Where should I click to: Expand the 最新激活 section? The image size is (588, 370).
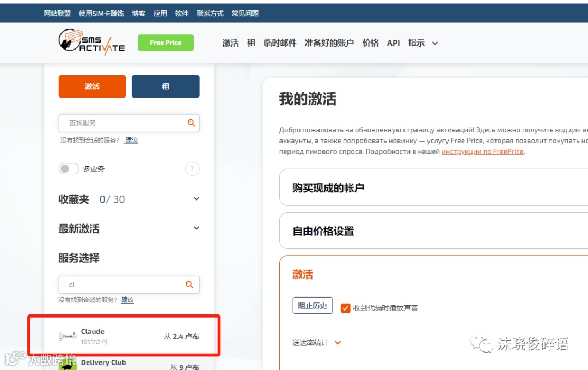pyautogui.click(x=196, y=228)
